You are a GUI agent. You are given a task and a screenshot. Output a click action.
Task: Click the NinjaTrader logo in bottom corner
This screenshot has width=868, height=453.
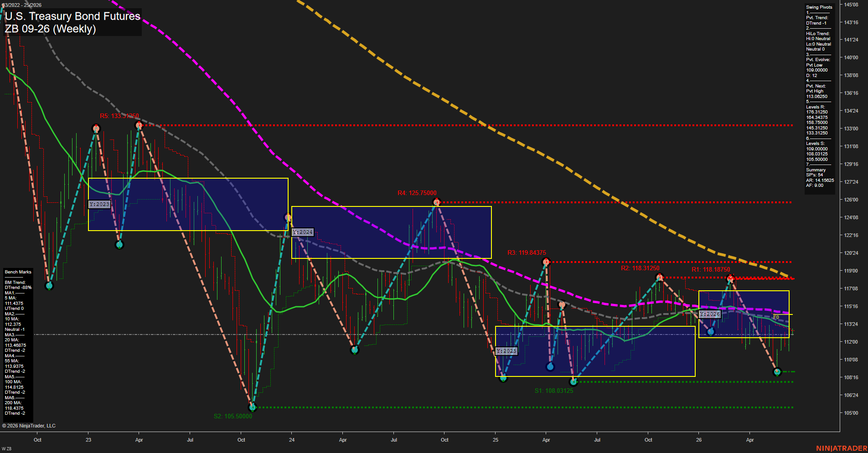point(842,448)
